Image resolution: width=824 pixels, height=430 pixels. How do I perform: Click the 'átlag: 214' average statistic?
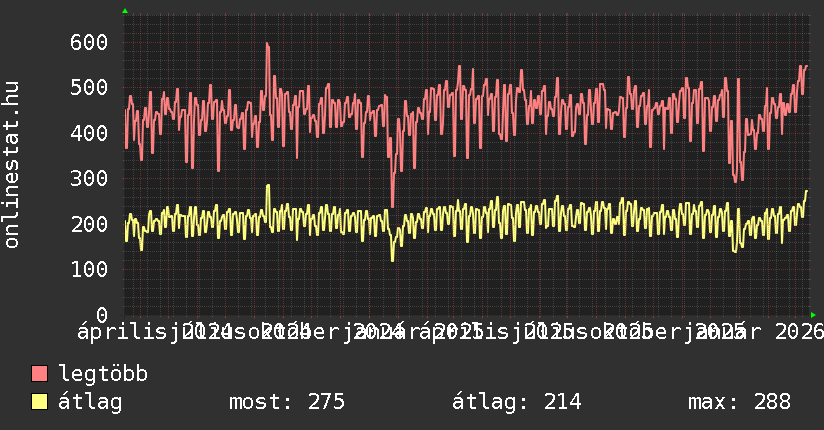(516, 403)
